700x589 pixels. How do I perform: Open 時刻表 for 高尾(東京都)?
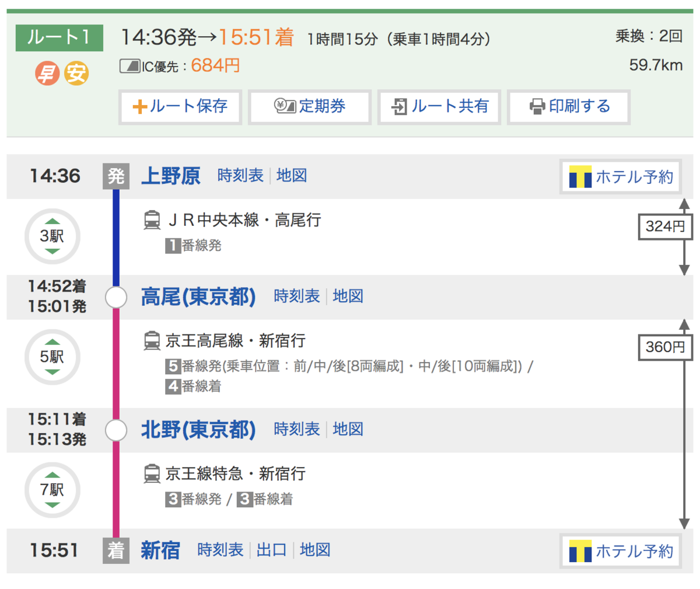[x=297, y=297]
